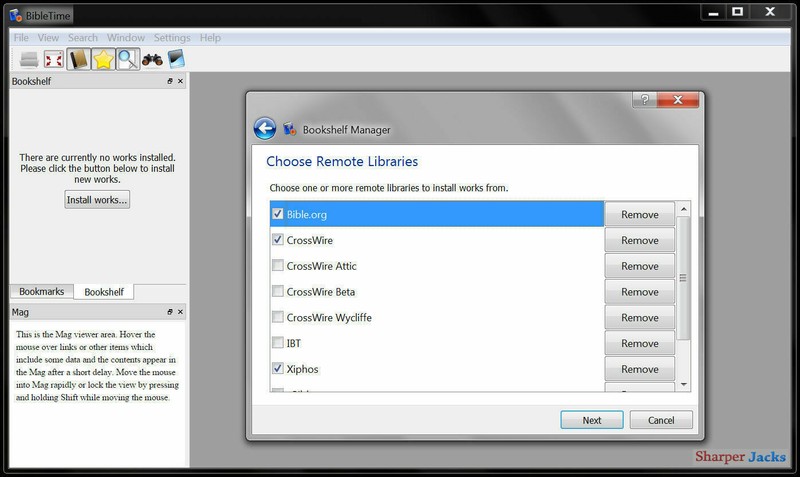Select the Xiphos row text
Screen dimensions: 800x477
[303, 369]
